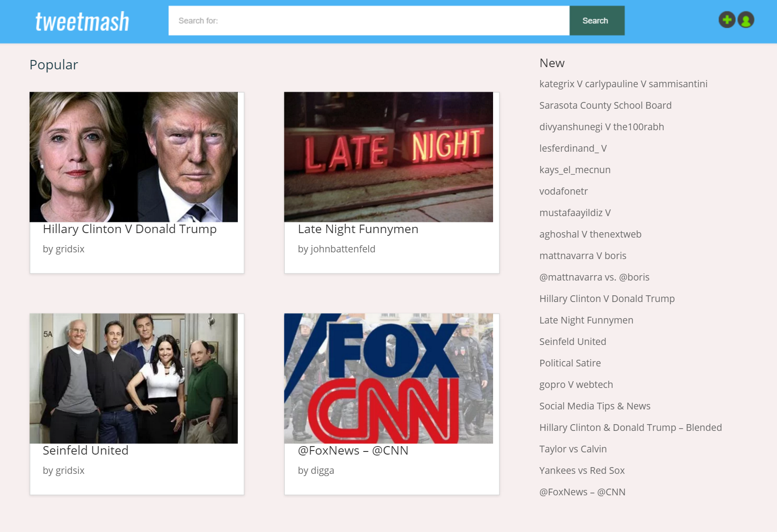Open the Fox CNN logo thumbnail

coord(388,379)
